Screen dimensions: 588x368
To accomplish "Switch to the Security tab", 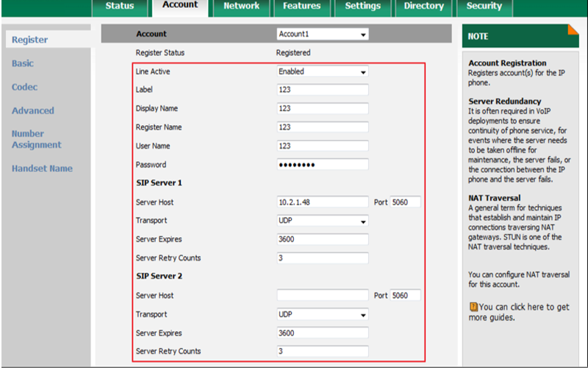I will pos(484,7).
